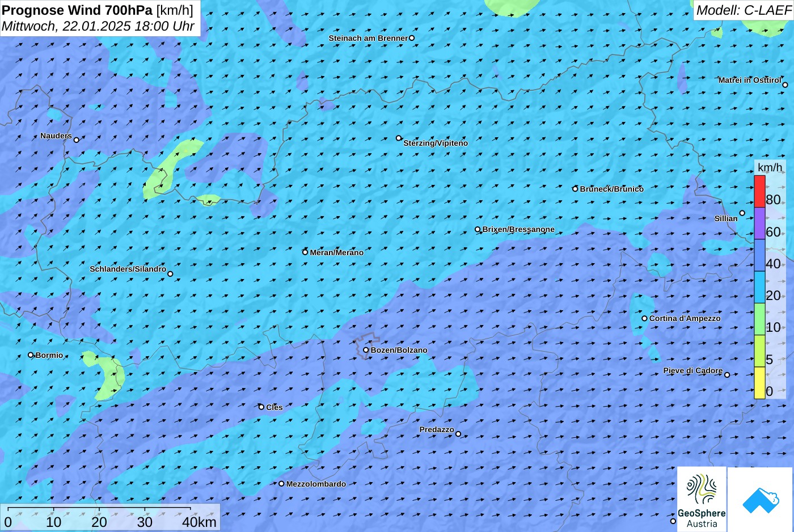
Task: Click the Predazzo location marker
Action: pyautogui.click(x=458, y=434)
